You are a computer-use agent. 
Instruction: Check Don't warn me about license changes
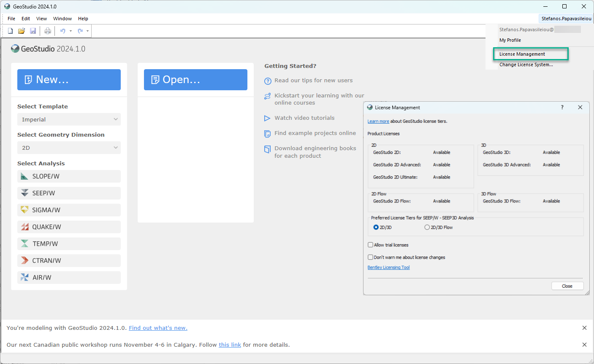pos(370,257)
